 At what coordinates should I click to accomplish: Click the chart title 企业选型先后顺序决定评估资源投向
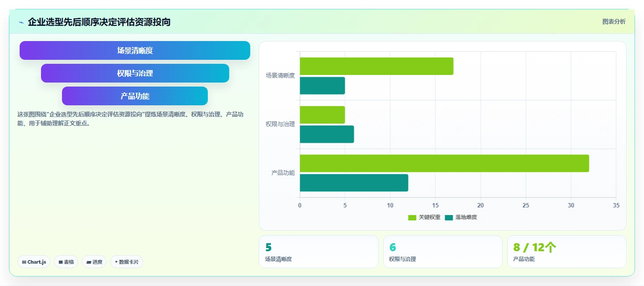point(99,22)
